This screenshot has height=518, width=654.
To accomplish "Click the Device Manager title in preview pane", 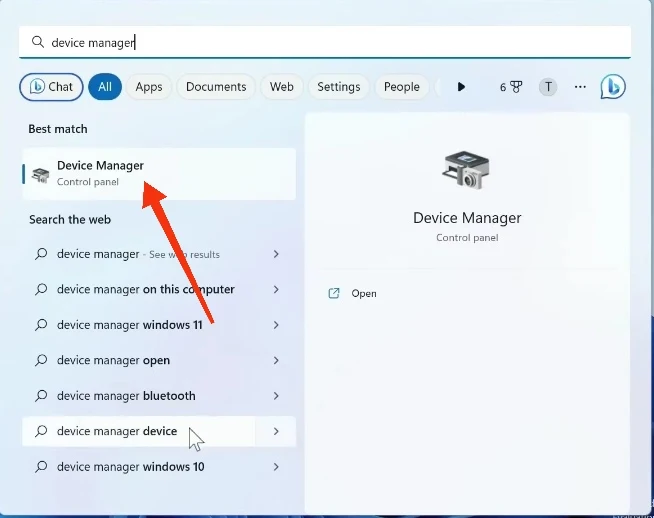I will click(467, 218).
